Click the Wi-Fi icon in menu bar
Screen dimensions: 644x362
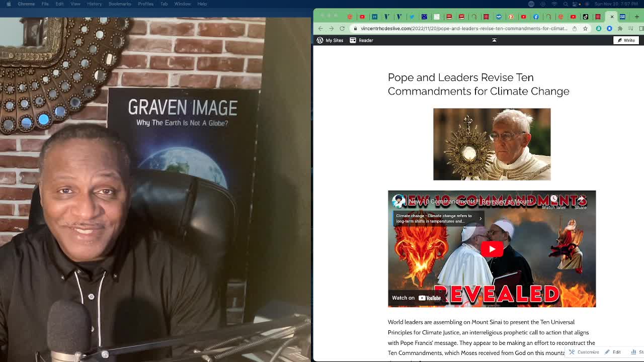554,4
